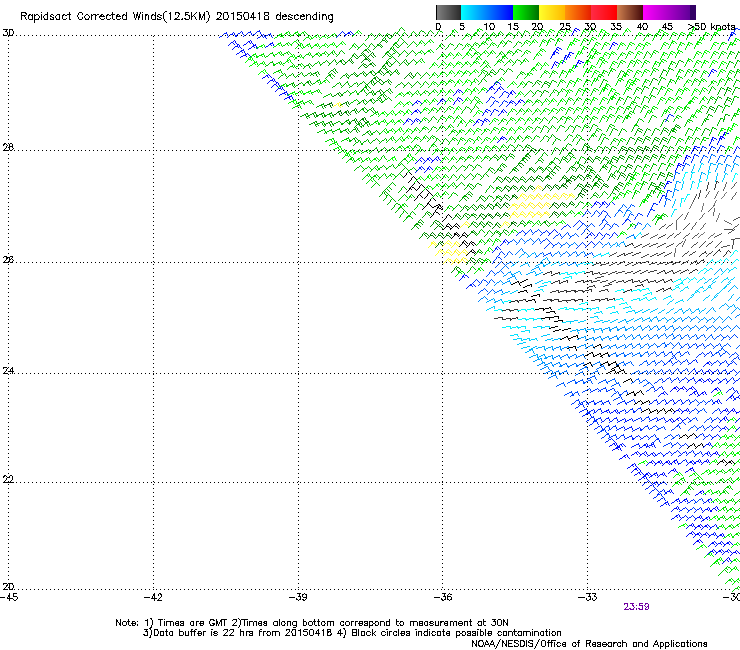Click the latitude label '24'
This screenshot has height=650, width=740.
click(x=8, y=371)
